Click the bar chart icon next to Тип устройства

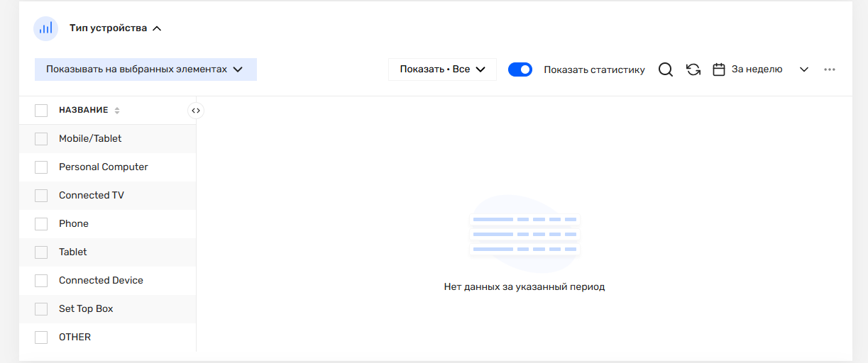pyautogui.click(x=46, y=28)
